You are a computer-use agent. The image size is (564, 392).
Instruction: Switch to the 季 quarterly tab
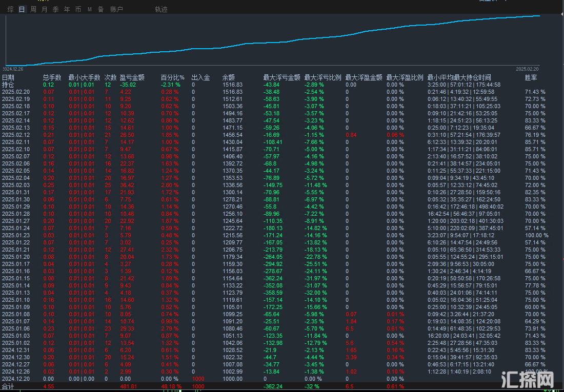point(55,9)
